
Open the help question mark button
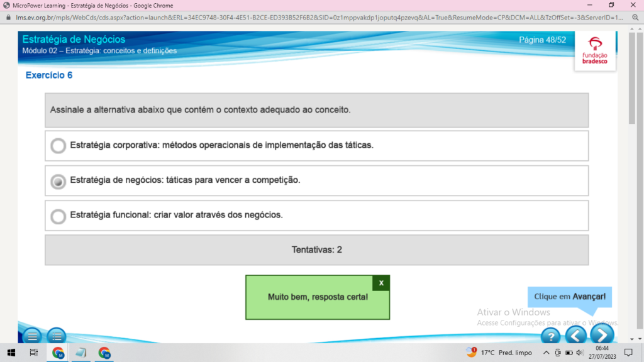pos(551,336)
